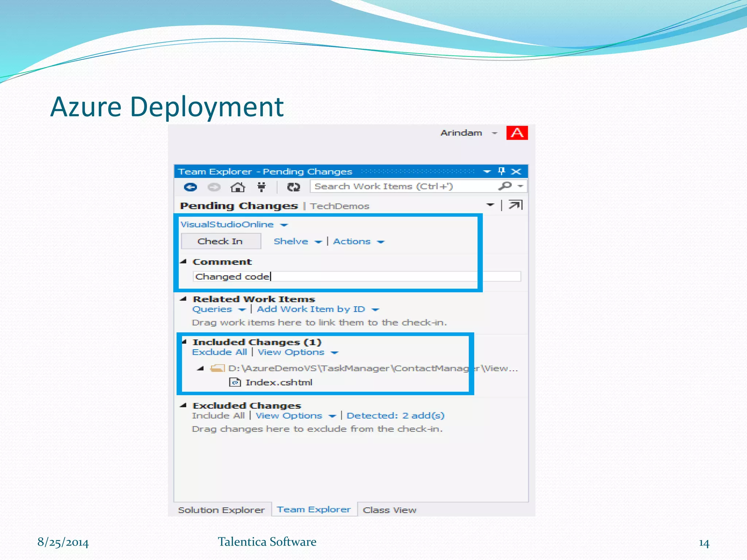Image resolution: width=747 pixels, height=560 pixels.
Task: Open the Pending Changes page dropdown
Action: click(490, 205)
